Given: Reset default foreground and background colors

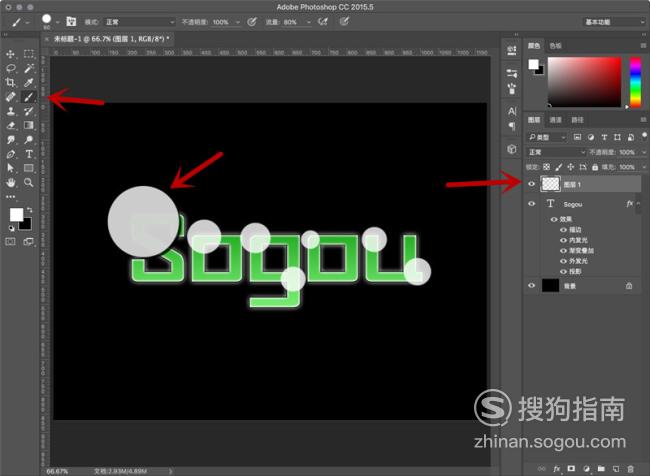Looking at the screenshot, I should tap(11, 228).
